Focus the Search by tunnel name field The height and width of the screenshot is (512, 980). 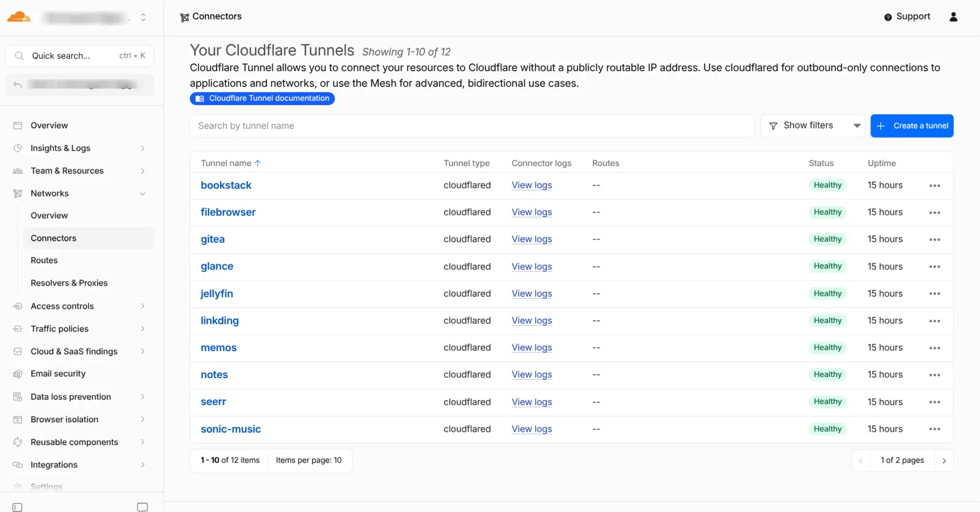pos(472,126)
